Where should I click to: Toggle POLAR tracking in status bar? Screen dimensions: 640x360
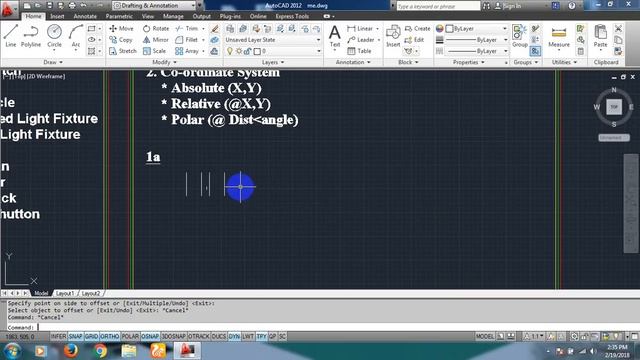tap(130, 336)
